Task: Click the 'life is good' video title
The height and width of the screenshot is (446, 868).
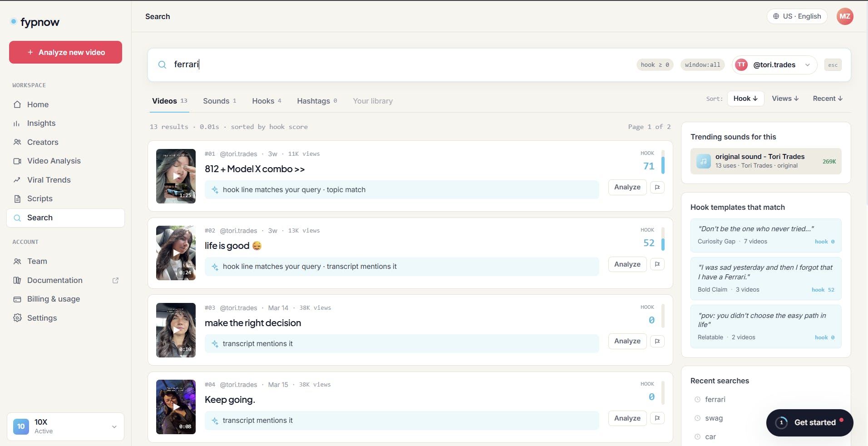Action: click(x=233, y=246)
